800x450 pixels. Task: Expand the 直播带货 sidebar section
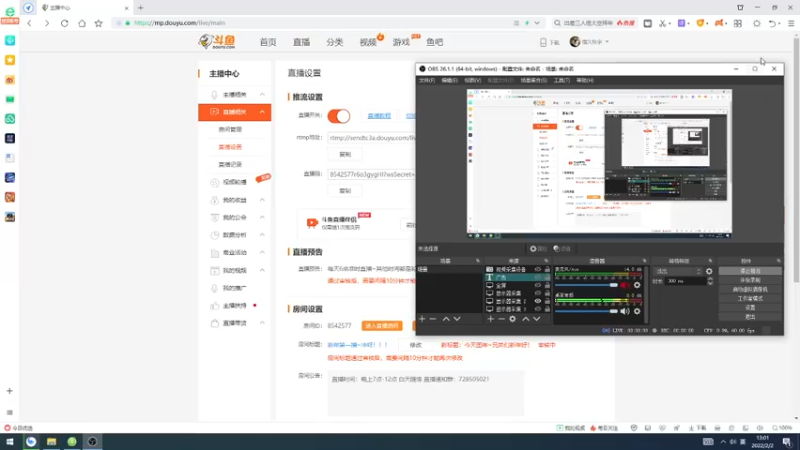pos(262,323)
